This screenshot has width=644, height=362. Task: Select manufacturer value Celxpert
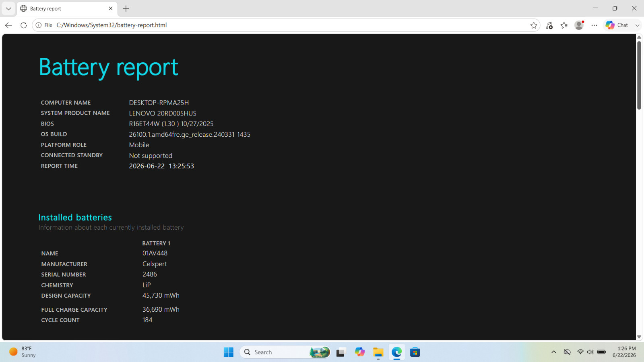tap(155, 264)
